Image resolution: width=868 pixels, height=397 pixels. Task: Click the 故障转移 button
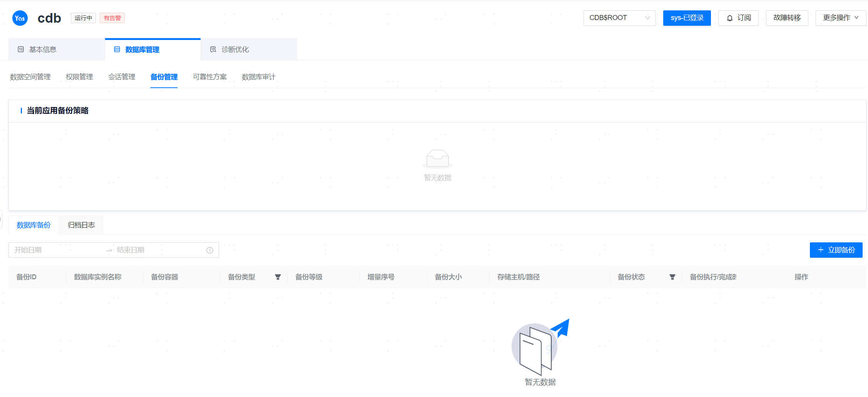[x=787, y=18]
